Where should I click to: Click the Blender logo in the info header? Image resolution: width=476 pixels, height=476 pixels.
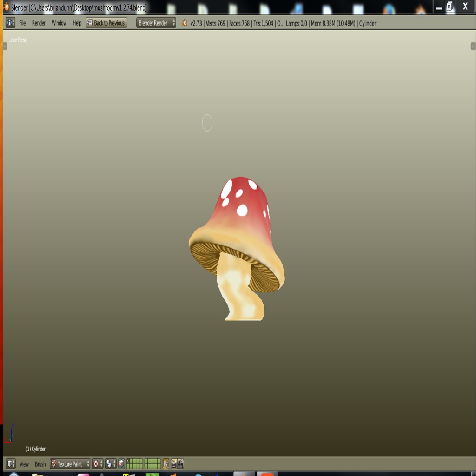(x=183, y=23)
